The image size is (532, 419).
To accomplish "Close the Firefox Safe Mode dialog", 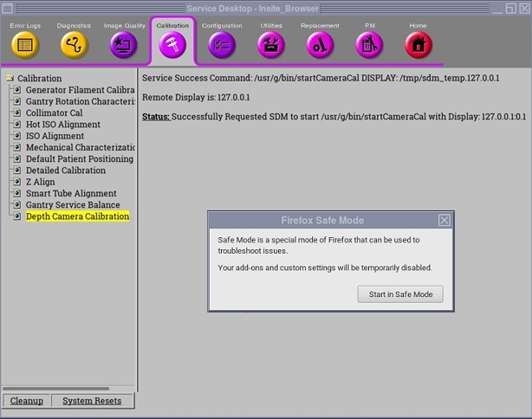I will (x=444, y=220).
